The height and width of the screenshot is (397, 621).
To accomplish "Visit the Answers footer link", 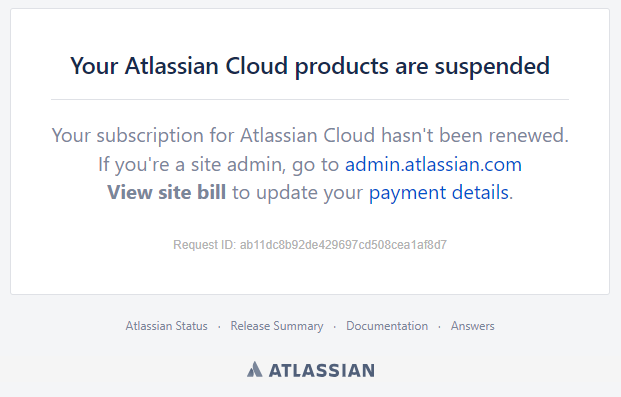I will [x=472, y=326].
